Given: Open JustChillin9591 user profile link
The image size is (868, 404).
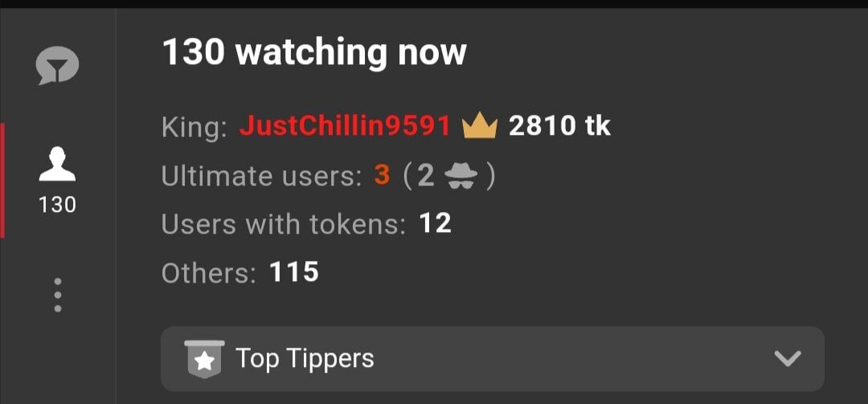Looking at the screenshot, I should click(345, 126).
